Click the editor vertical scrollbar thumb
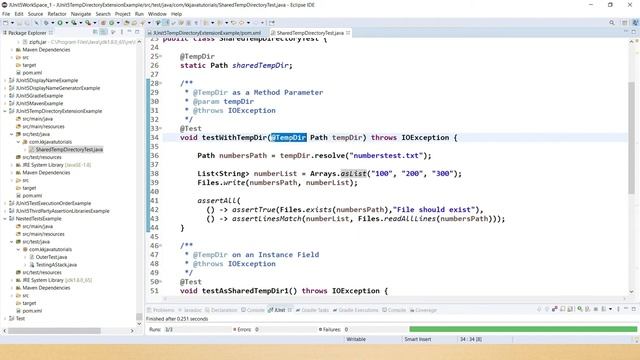Screen dimensions: 640x360 [x=631, y=138]
